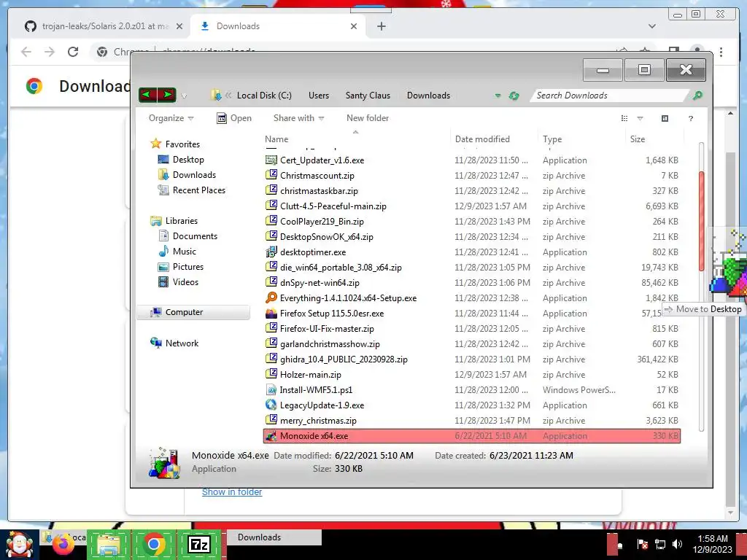The image size is (747, 560).
Task: Select the die_win64_portable_3.08_x64.zip icon
Action: [x=271, y=267]
